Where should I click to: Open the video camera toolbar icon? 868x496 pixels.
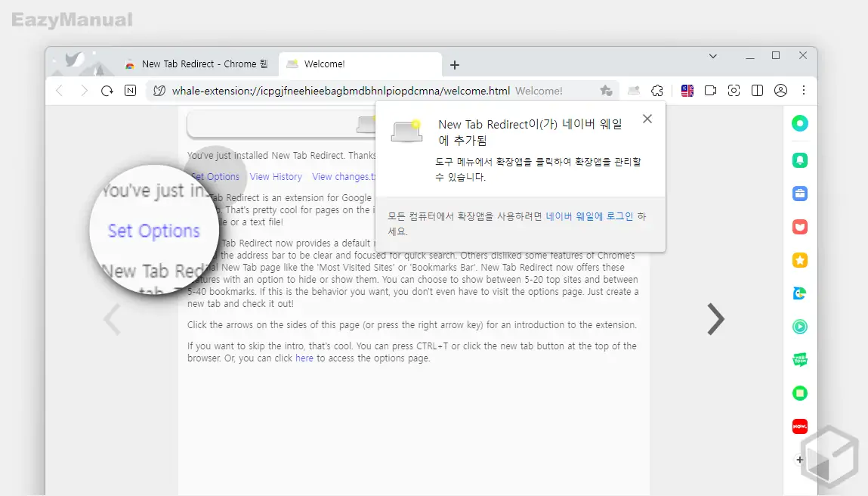(710, 91)
